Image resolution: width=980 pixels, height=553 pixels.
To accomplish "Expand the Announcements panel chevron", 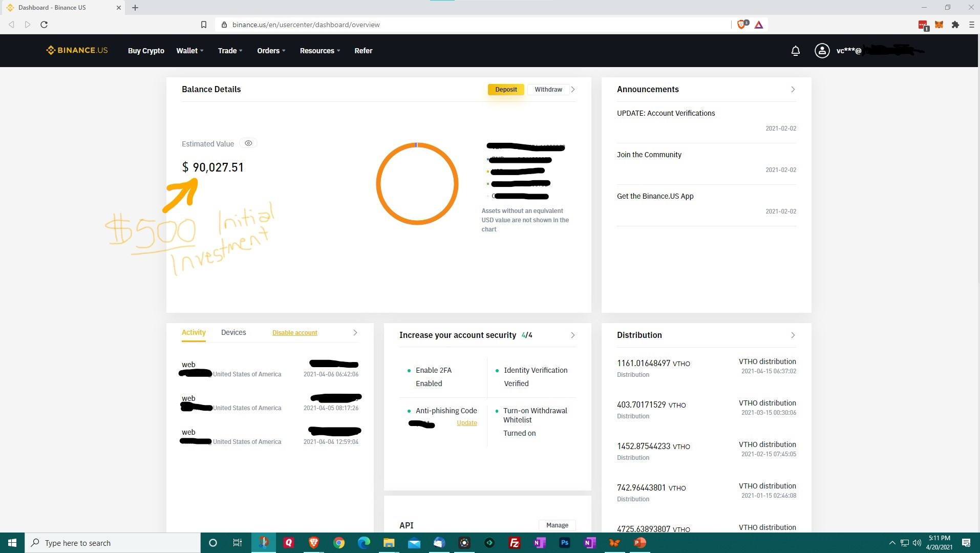I will [793, 90].
